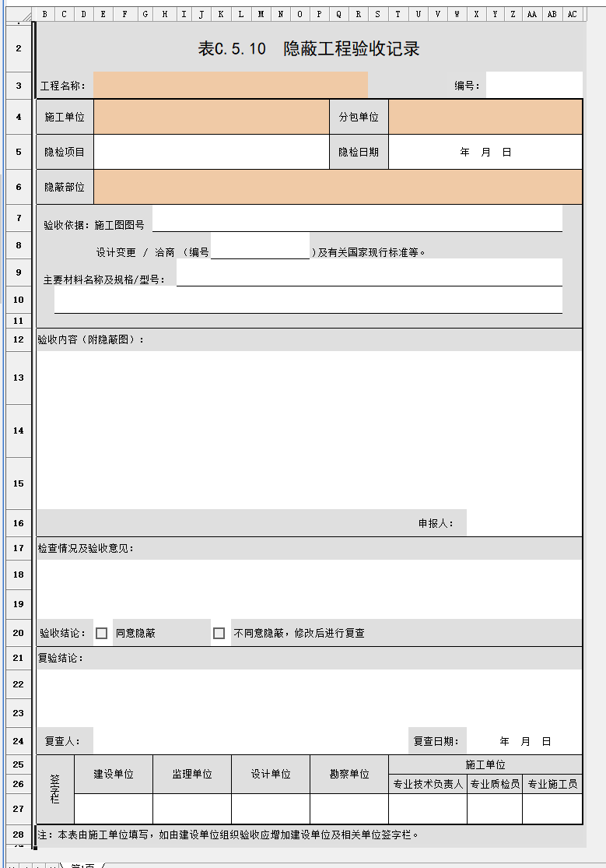Select the 施工图图号 input line
Screen dimensions: 606x868
(357, 219)
